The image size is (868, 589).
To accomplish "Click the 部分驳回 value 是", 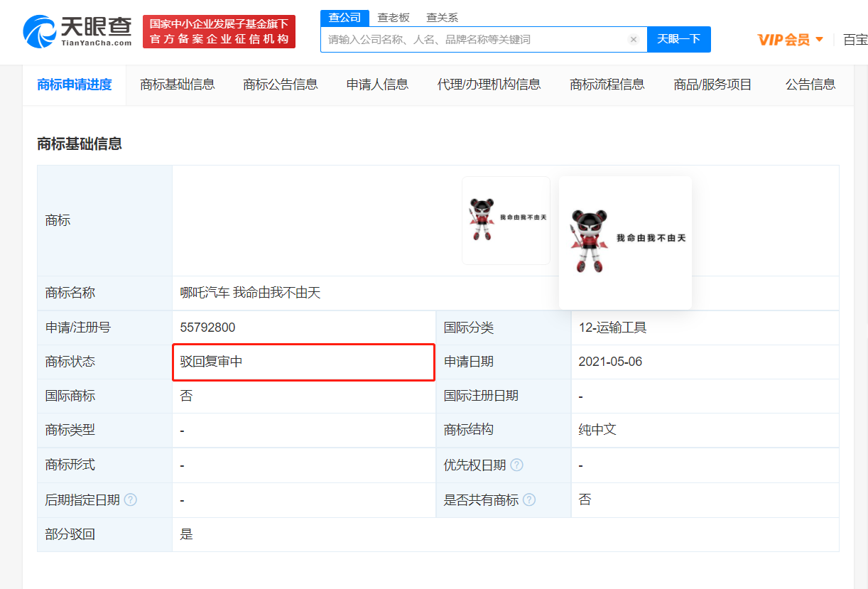I will [186, 534].
